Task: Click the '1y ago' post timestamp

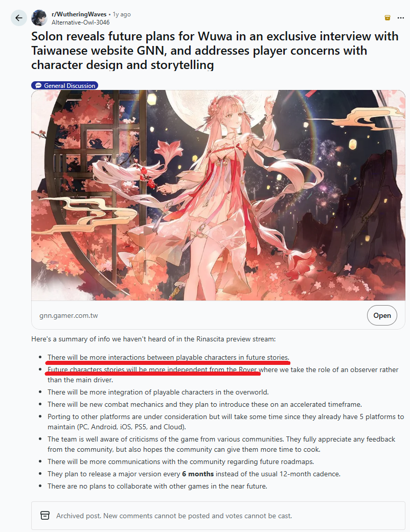Action: click(x=122, y=14)
